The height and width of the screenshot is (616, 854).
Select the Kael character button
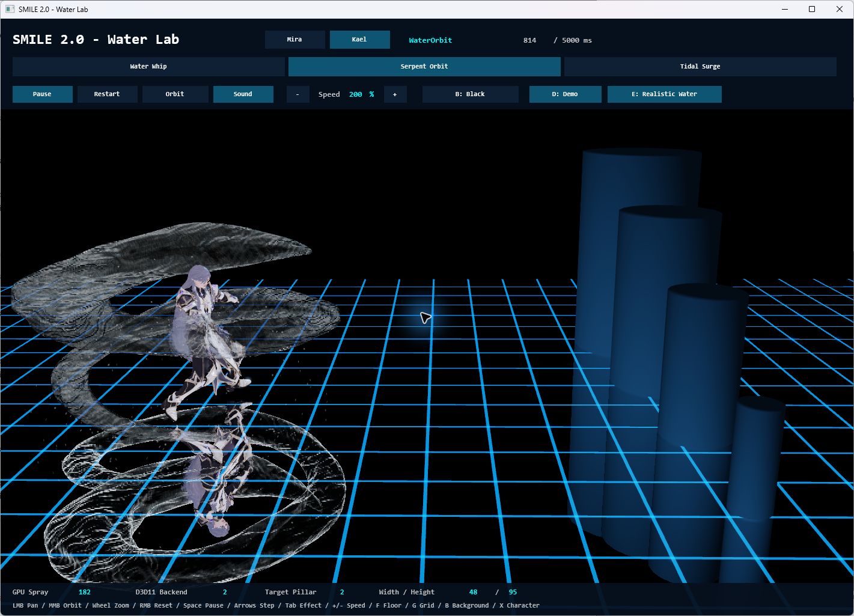(x=359, y=40)
